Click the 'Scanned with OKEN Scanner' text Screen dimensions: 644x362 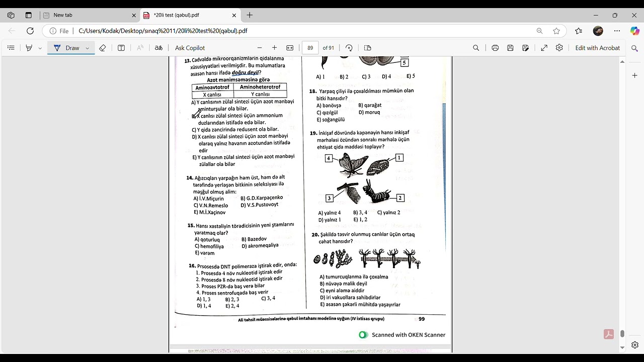click(409, 335)
